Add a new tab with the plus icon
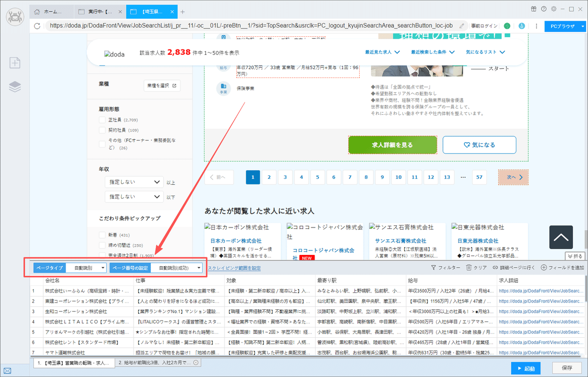 click(182, 12)
